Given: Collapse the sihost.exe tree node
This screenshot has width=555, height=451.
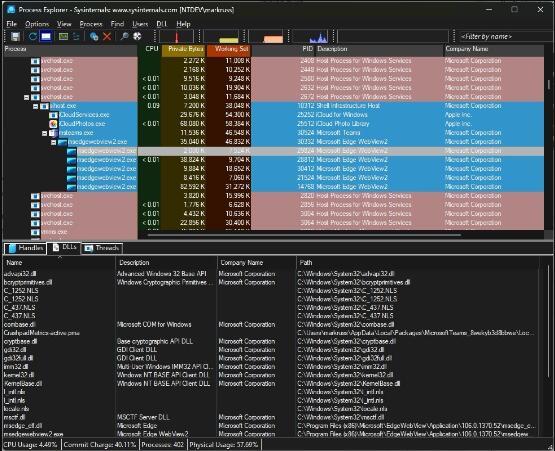Looking at the screenshot, I should [35, 106].
